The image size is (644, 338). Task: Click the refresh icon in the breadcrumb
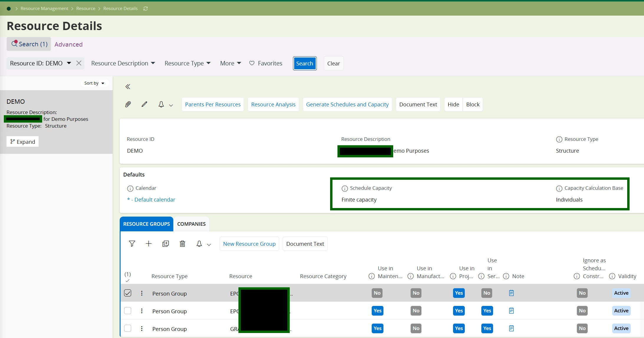(x=146, y=9)
